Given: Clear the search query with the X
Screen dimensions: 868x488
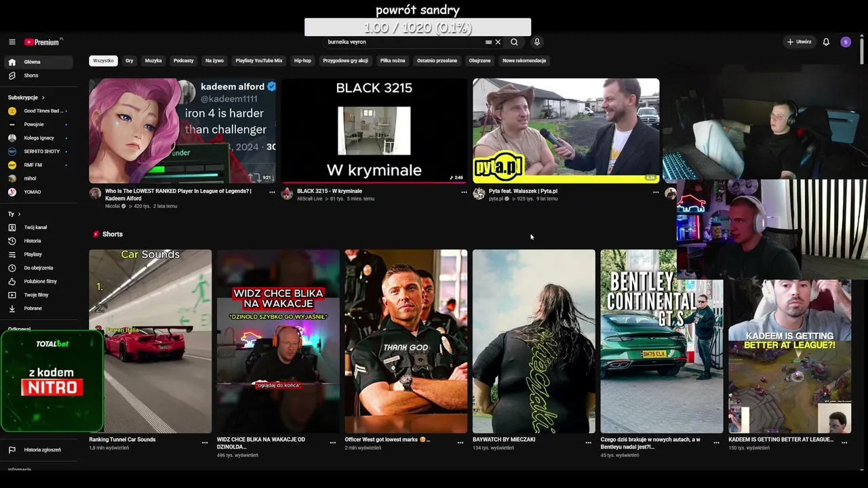Looking at the screenshot, I should 498,42.
